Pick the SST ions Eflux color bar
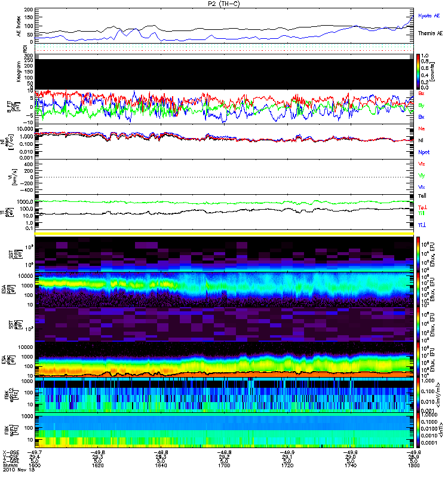 (x=418, y=254)
